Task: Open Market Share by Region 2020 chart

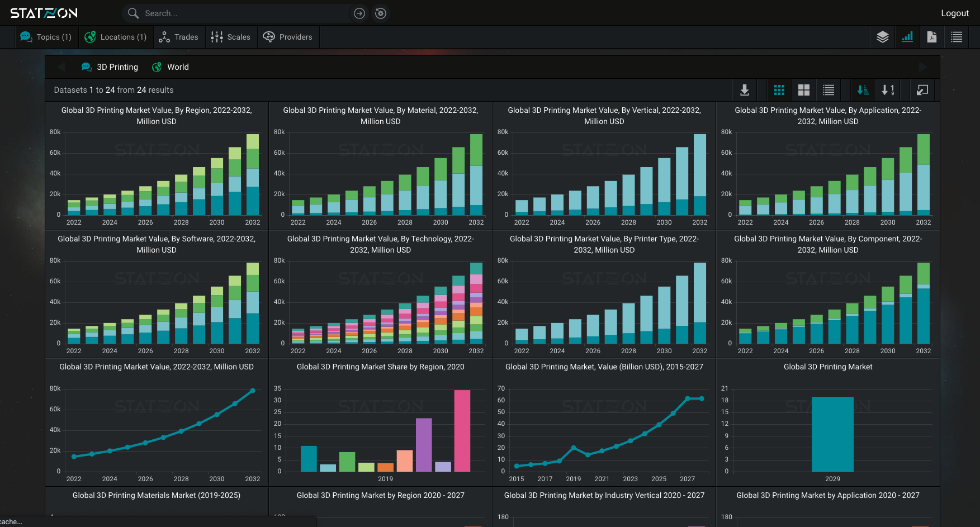Action: click(381, 422)
